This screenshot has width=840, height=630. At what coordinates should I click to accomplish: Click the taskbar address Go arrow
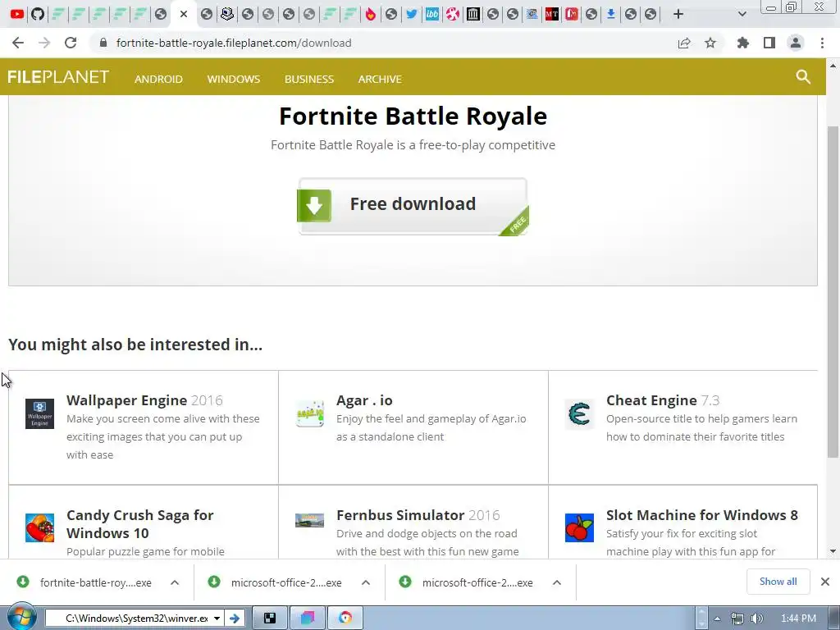point(235,619)
